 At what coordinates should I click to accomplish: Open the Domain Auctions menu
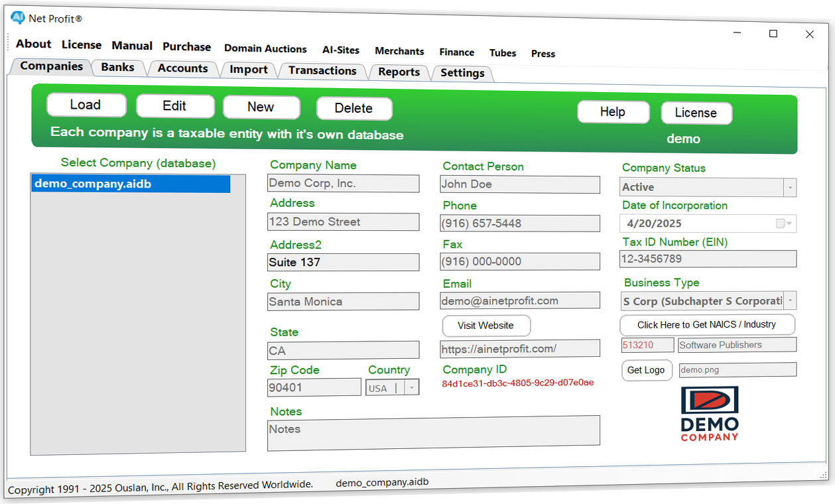coord(265,48)
